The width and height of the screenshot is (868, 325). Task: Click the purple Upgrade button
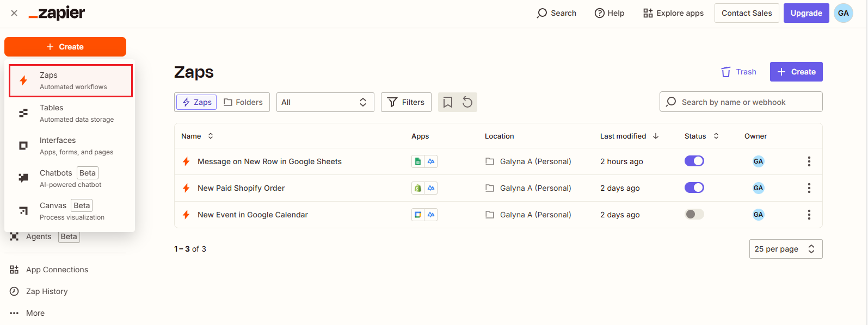(806, 13)
